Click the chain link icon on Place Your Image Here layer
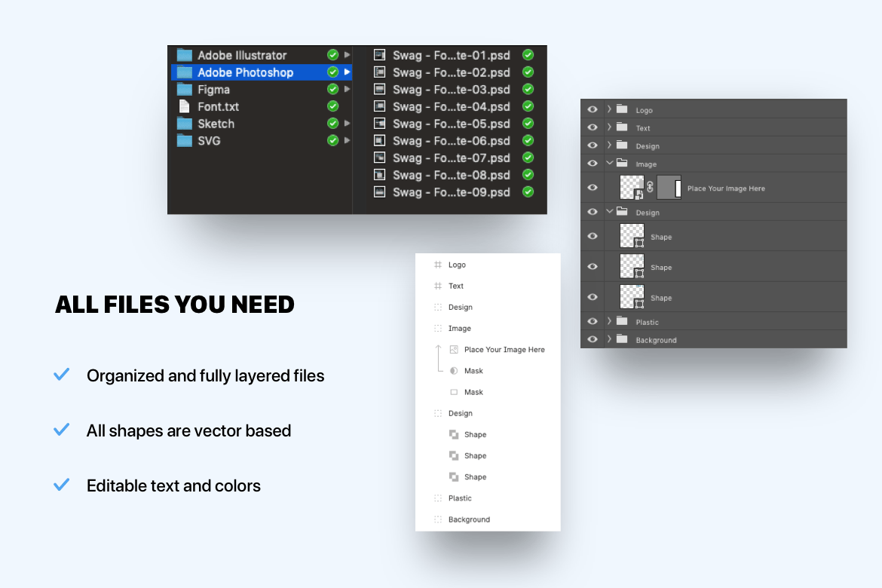Viewport: 882px width, 588px height. coord(651,188)
